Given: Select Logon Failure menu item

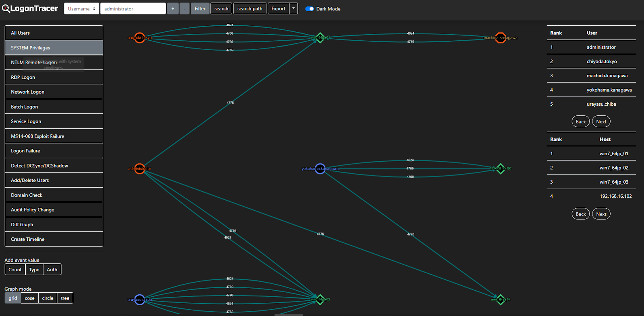Looking at the screenshot, I should [x=54, y=151].
